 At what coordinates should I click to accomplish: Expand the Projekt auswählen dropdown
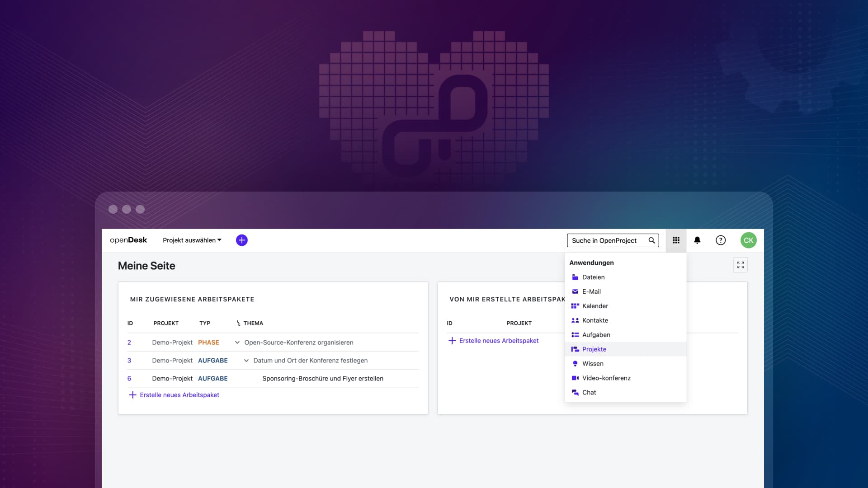click(x=192, y=240)
